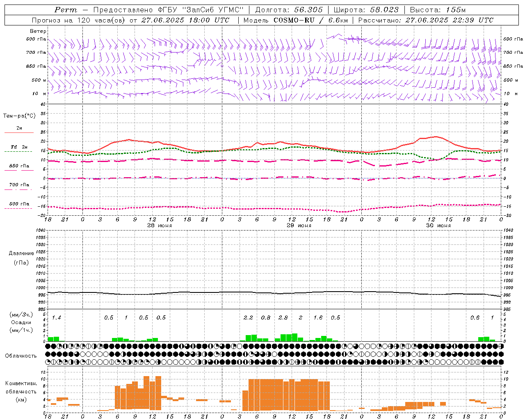This screenshot has height=420, width=525.
Task: Click the "2.8" precipitation amount
Action: coord(283,317)
